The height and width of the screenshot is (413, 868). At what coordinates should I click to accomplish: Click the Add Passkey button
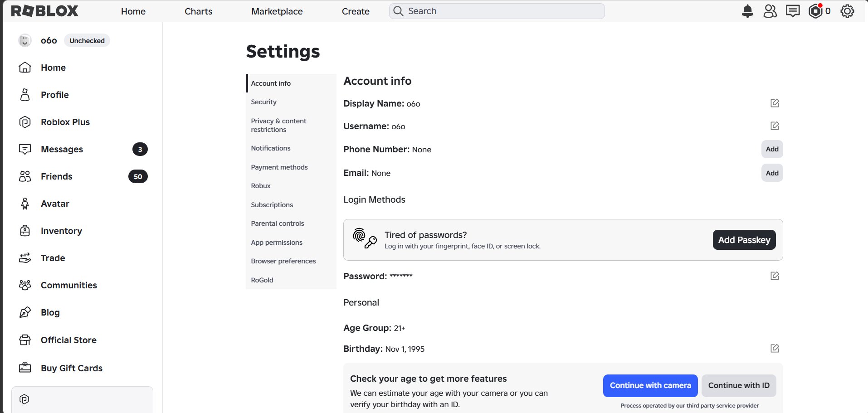tap(744, 240)
